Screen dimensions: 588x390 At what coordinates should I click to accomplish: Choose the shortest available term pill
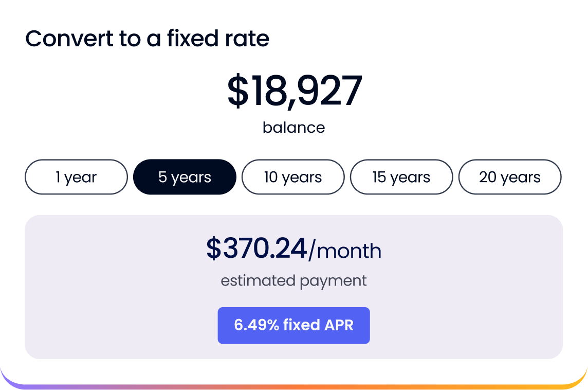76,177
